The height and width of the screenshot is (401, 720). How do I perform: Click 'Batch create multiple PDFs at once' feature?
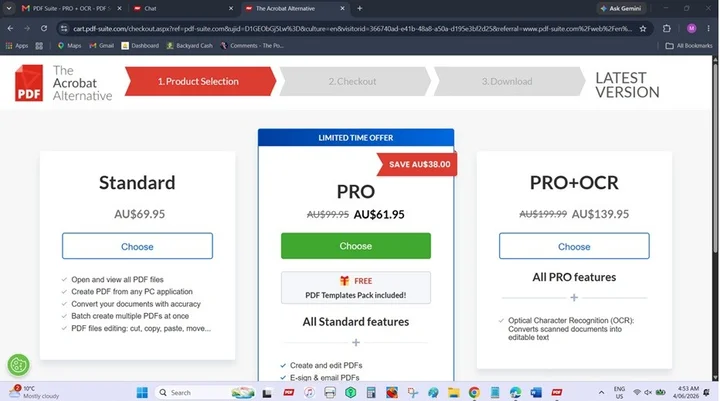pyautogui.click(x=130, y=316)
